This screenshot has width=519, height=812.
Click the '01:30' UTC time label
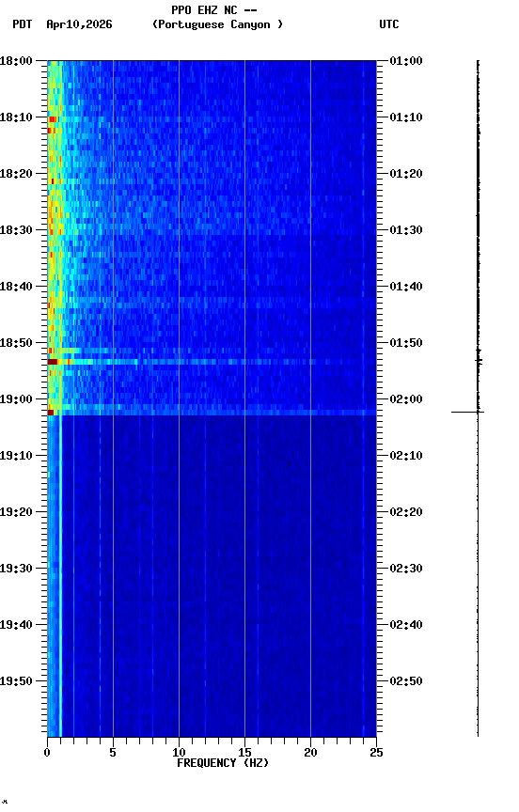(406, 230)
